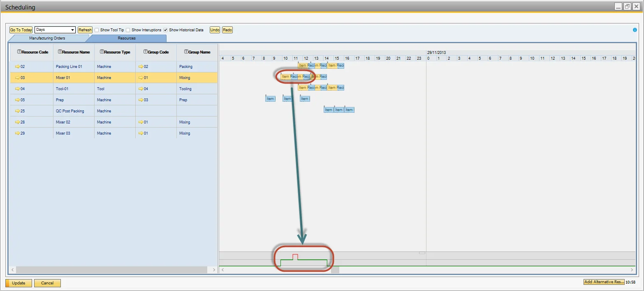
Task: Click the filter icon on the Resource Name header
Action: point(60,52)
